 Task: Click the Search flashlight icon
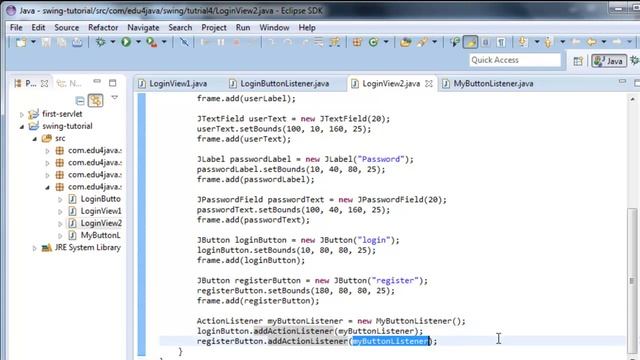422,42
